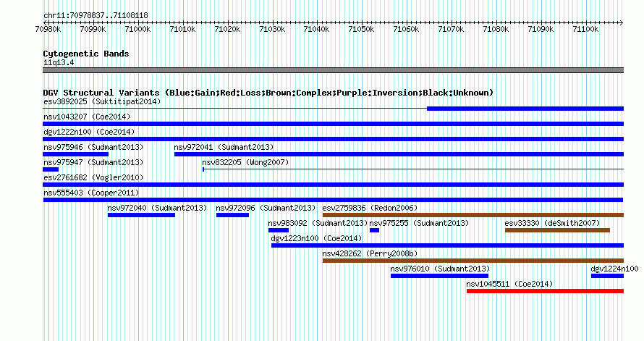Click the chr11:70978837..71108118 region label
Viewport: 644px width, 341px height.
[x=96, y=16]
